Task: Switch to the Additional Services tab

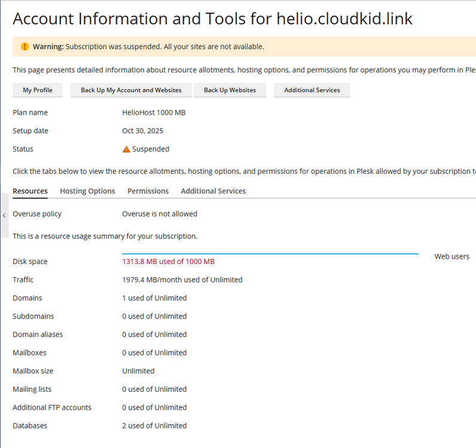Action: point(213,191)
